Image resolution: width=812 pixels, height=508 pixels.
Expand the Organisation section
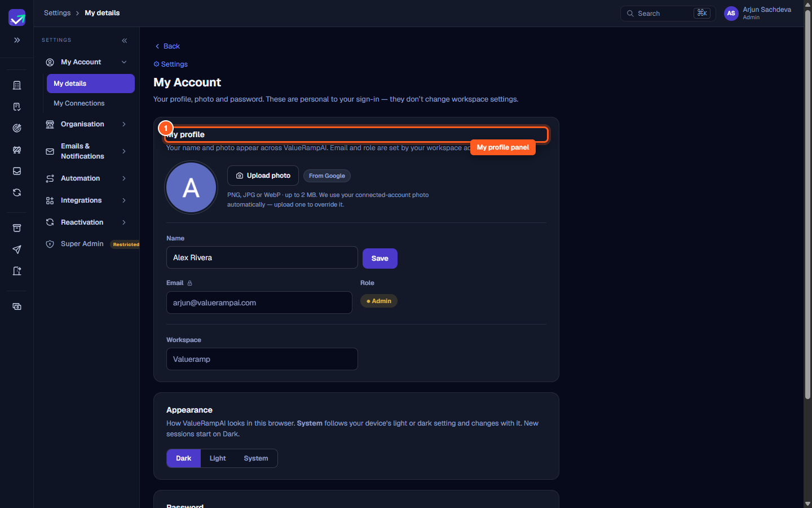click(x=124, y=124)
